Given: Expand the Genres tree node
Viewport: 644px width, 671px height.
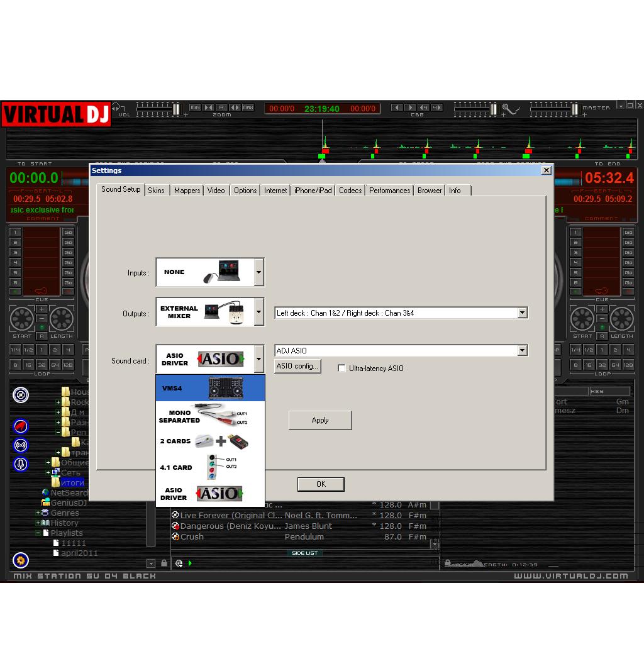Looking at the screenshot, I should [38, 513].
